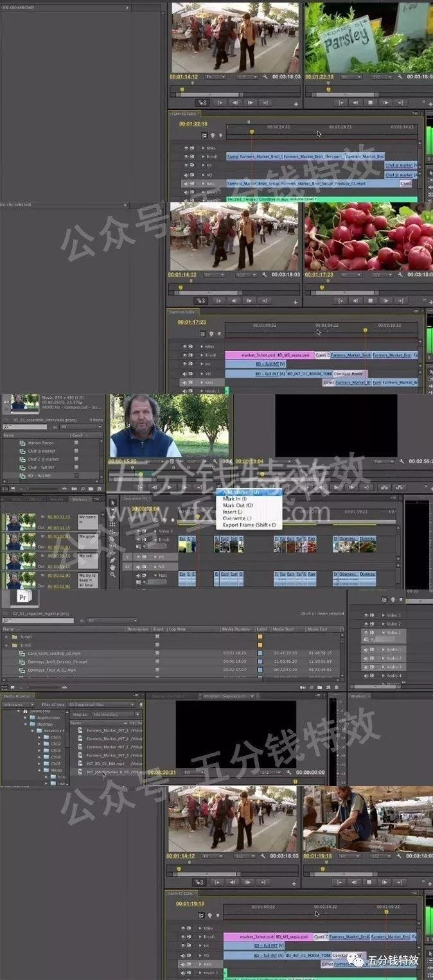
Task: Switch to Media Browser tab
Action: tap(17, 696)
